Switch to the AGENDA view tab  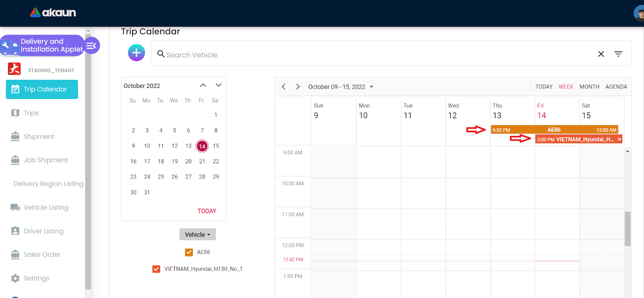(616, 87)
